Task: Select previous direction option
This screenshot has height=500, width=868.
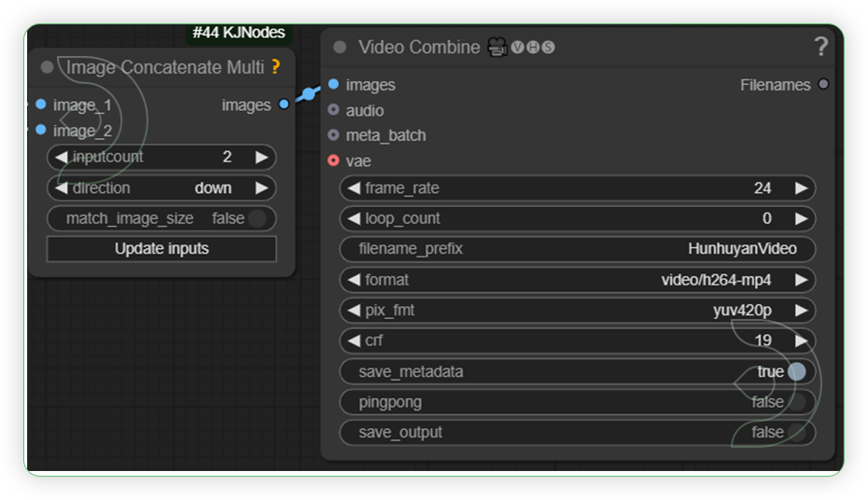Action: pos(61,188)
